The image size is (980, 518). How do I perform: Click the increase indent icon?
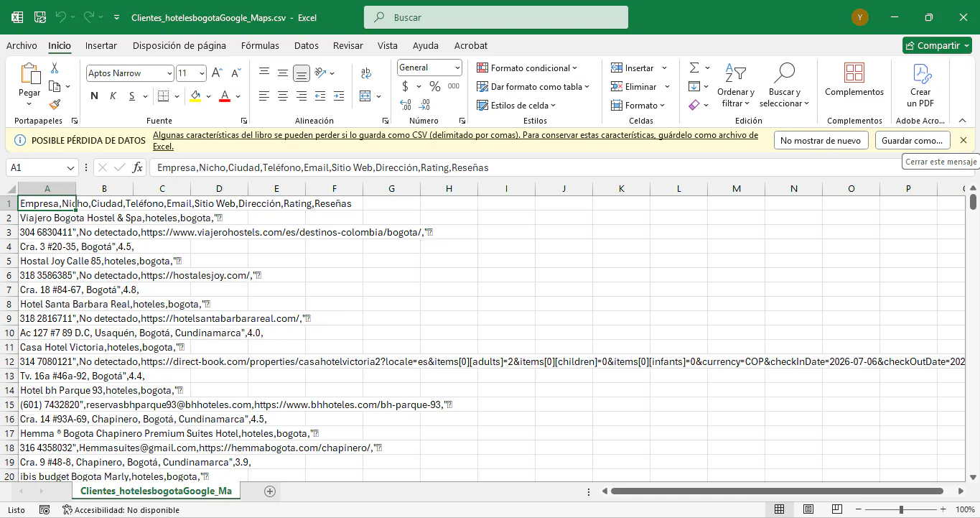point(339,96)
